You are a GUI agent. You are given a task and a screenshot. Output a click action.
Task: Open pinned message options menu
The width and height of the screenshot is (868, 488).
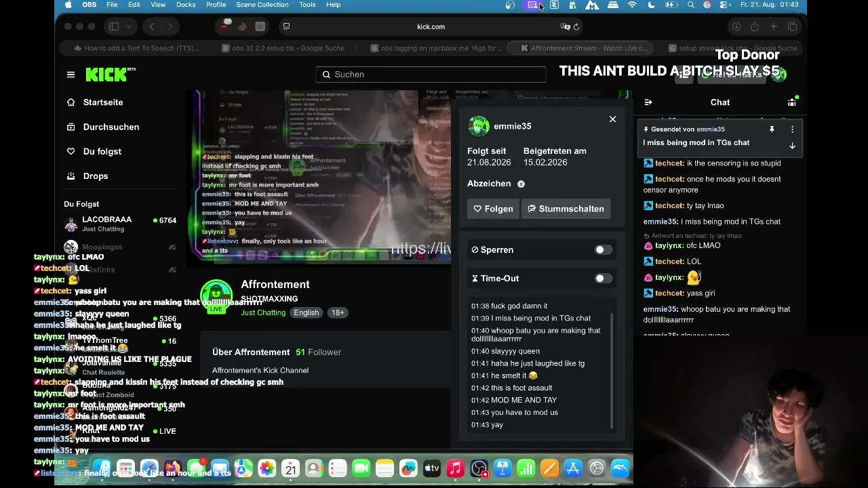[x=792, y=129]
